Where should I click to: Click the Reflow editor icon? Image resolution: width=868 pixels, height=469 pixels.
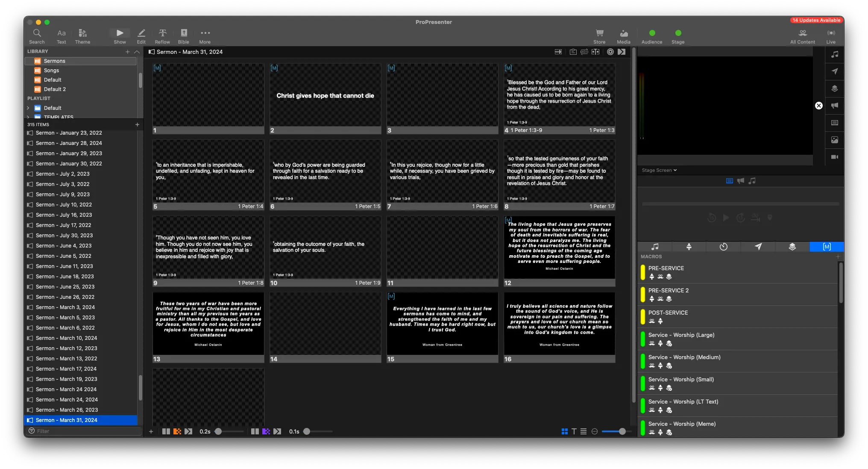(x=162, y=35)
